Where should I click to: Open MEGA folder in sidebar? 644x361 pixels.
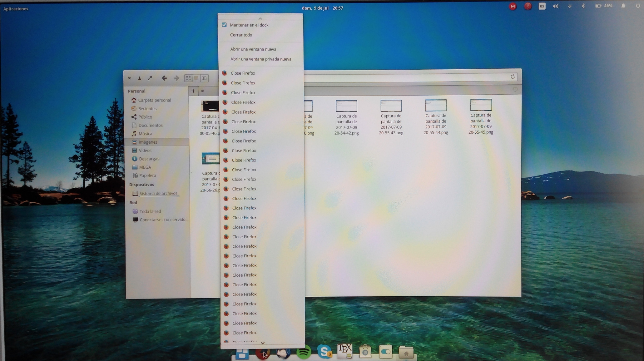click(x=145, y=167)
